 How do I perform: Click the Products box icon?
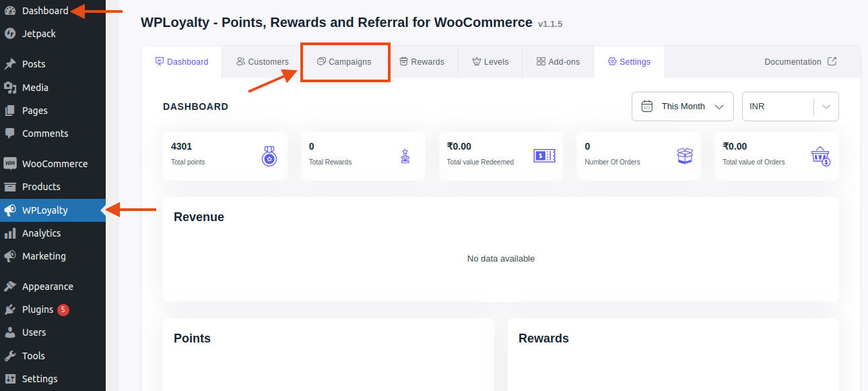(x=10, y=187)
